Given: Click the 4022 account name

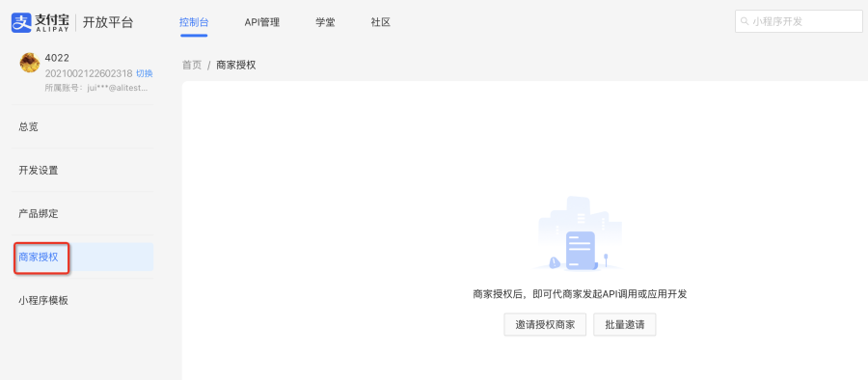Looking at the screenshot, I should [x=57, y=58].
